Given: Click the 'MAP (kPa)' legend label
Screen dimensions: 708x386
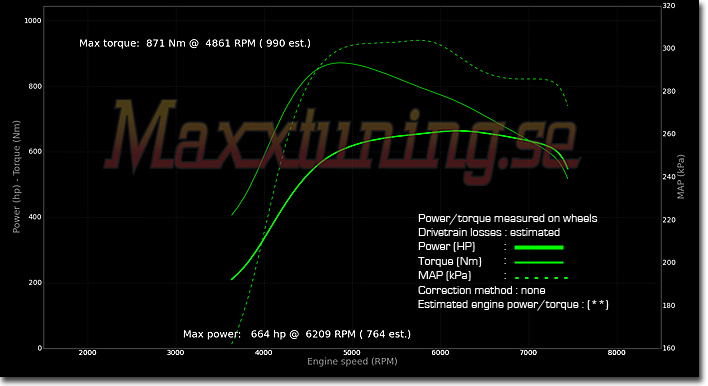Looking at the screenshot, I should click(x=445, y=275).
